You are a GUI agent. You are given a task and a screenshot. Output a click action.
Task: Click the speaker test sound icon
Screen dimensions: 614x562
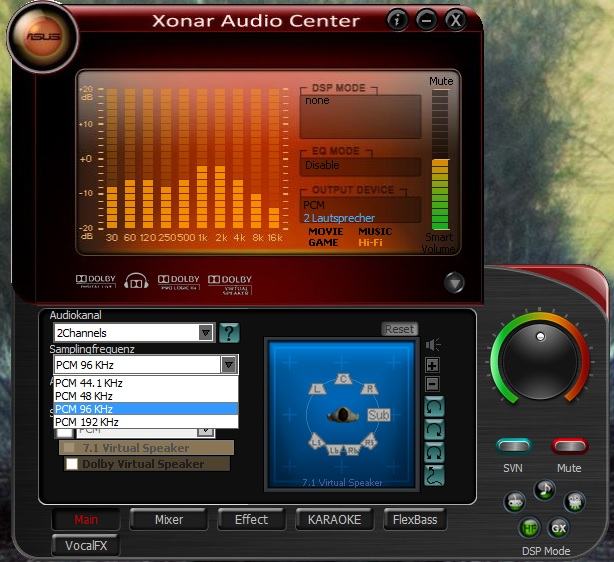click(x=433, y=345)
